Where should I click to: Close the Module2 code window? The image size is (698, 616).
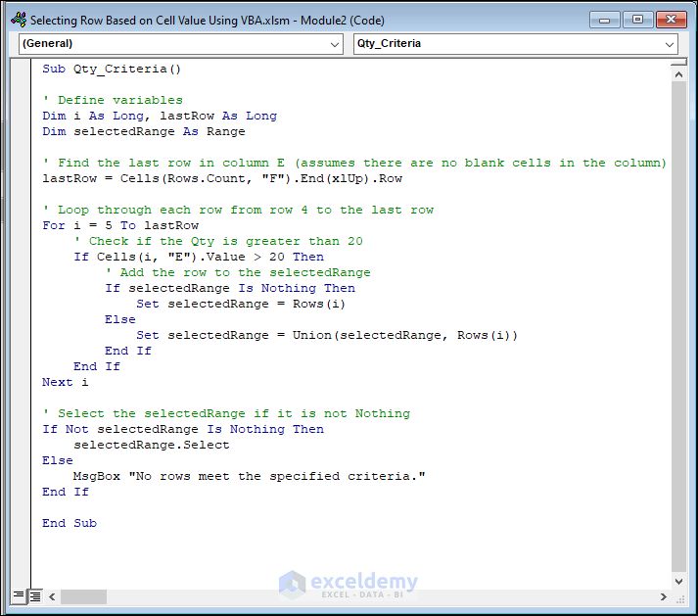(672, 20)
